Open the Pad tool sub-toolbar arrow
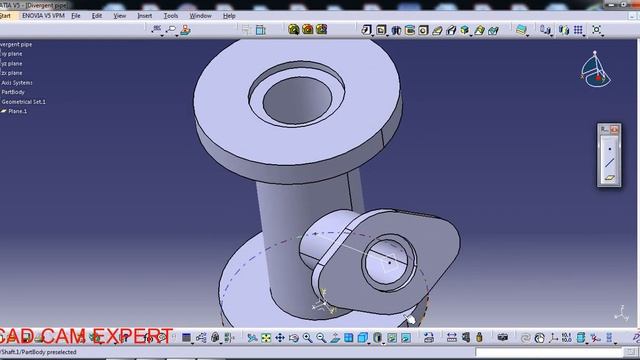 tap(372, 36)
